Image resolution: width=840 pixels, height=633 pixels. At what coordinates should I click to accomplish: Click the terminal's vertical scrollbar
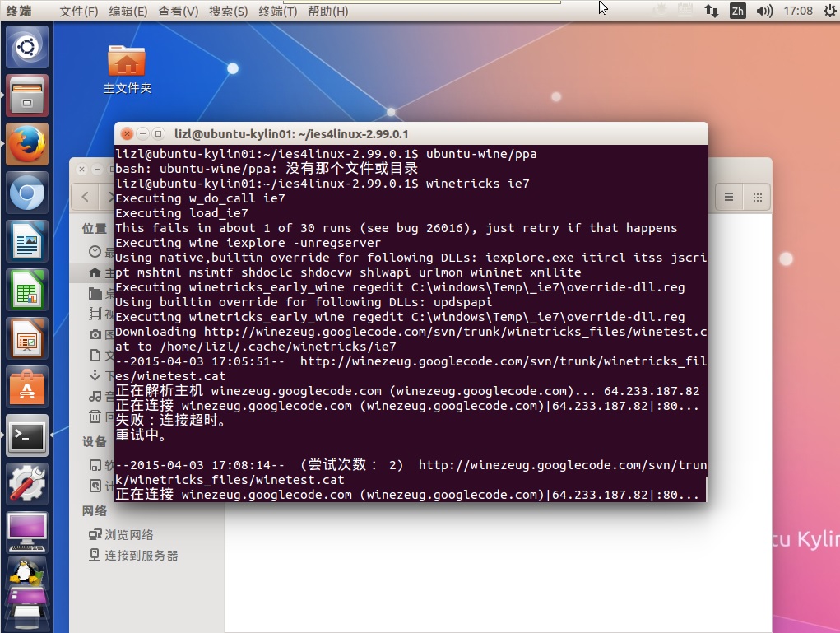[x=707, y=488]
